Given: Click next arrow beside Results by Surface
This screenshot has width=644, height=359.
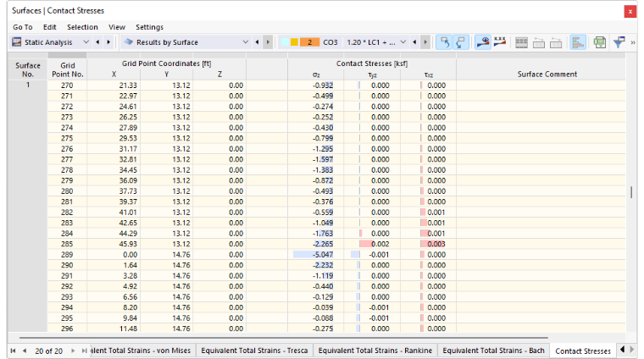Looking at the screenshot, I should click(x=269, y=41).
